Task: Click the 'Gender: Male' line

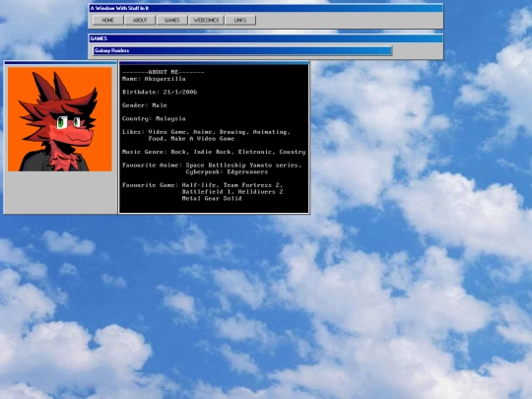Action: coord(145,105)
